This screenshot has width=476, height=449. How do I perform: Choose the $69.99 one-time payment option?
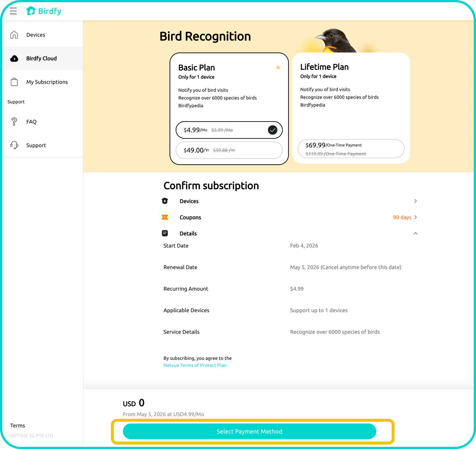tap(351, 149)
